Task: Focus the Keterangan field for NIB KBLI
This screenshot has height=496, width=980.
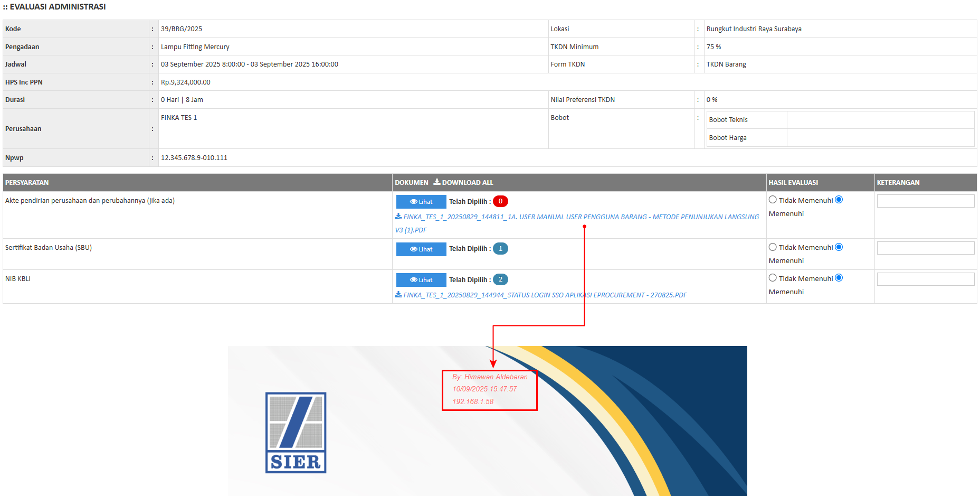Action: coord(926,279)
